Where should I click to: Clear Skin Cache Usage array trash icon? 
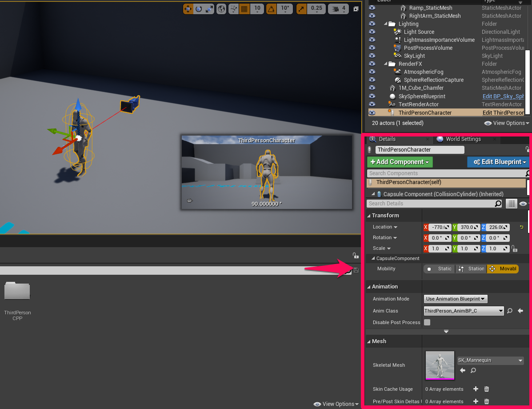[487, 389]
